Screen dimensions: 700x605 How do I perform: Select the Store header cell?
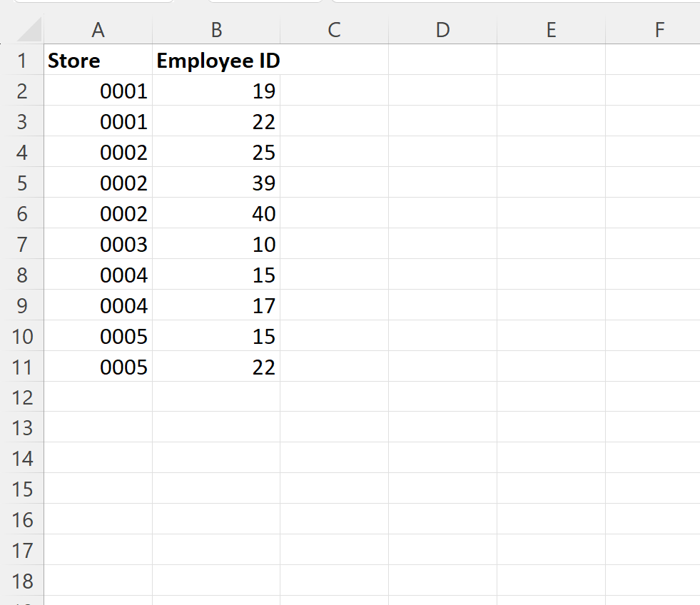coord(98,61)
